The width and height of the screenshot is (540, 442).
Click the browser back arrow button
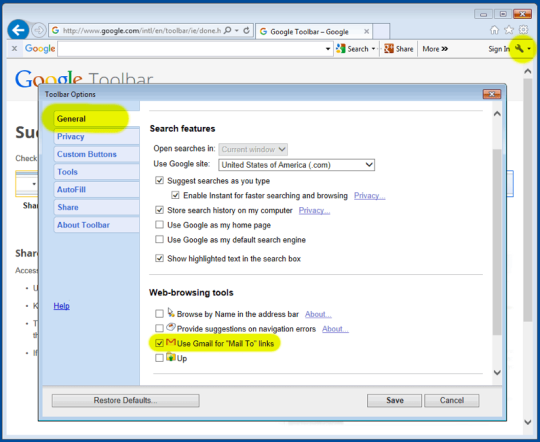(x=18, y=30)
